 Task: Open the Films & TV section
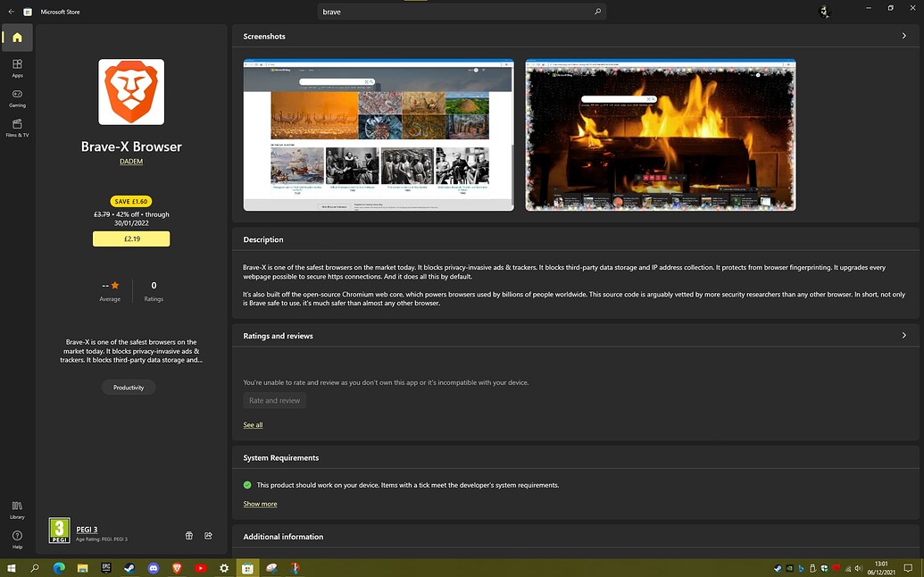pyautogui.click(x=16, y=129)
